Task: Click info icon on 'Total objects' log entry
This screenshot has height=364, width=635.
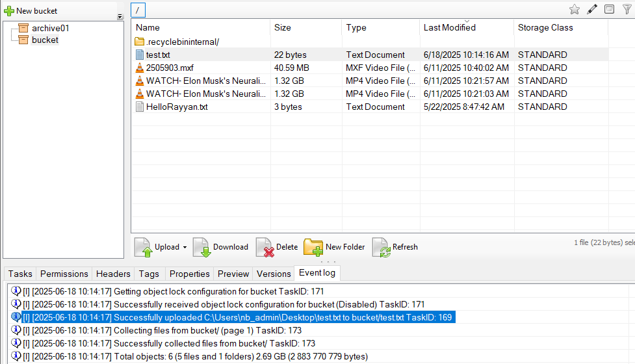Action: (16, 356)
